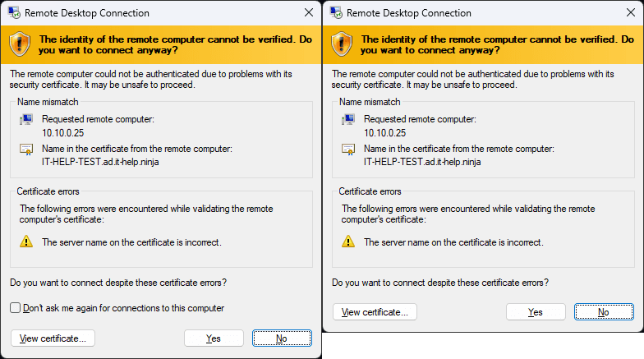Select IP address 10.10.0.25 in right dialog

tap(384, 133)
